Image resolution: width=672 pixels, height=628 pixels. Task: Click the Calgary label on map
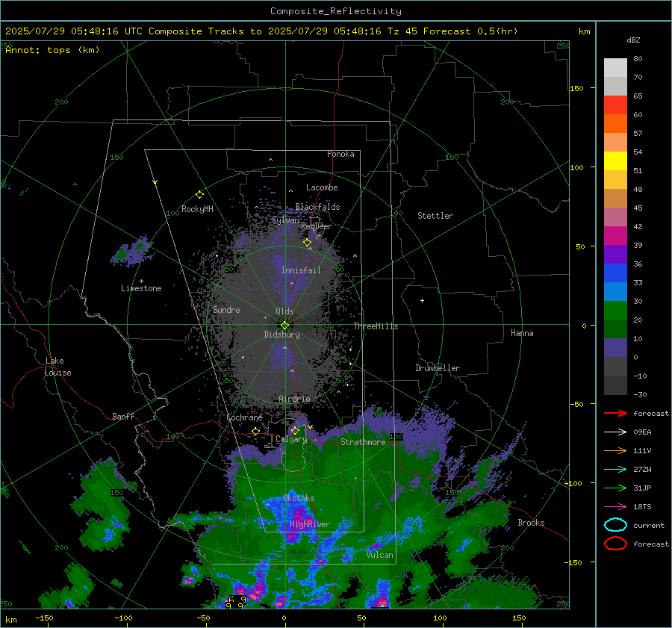point(291,439)
